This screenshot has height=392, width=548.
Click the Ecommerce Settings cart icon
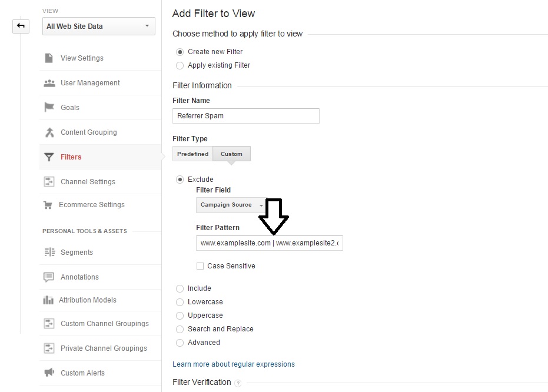[x=48, y=205]
